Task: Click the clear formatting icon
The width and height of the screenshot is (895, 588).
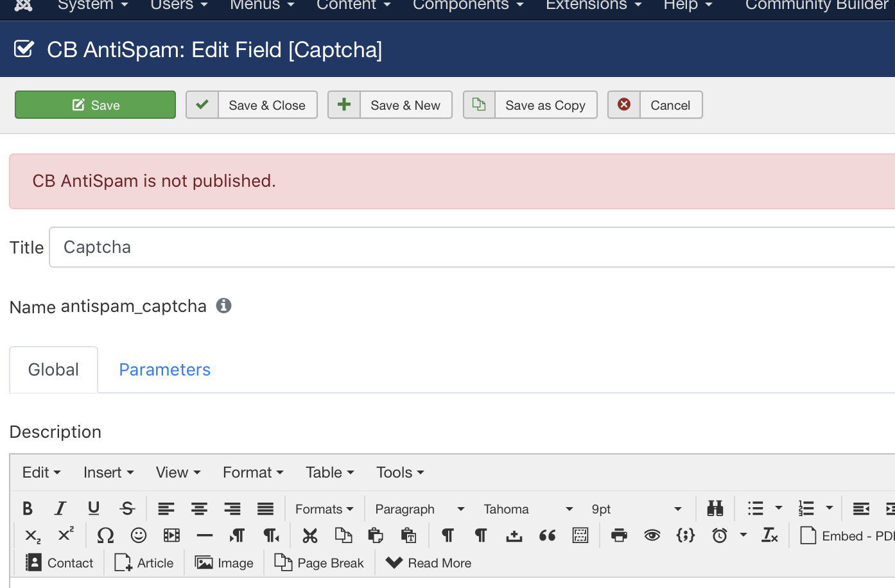Action: [770, 535]
